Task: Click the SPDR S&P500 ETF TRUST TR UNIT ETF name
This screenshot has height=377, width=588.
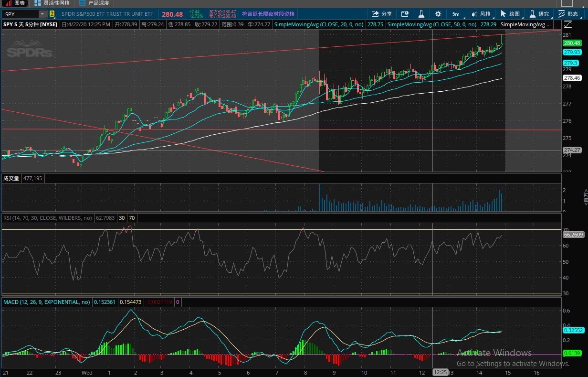Action: (x=108, y=14)
